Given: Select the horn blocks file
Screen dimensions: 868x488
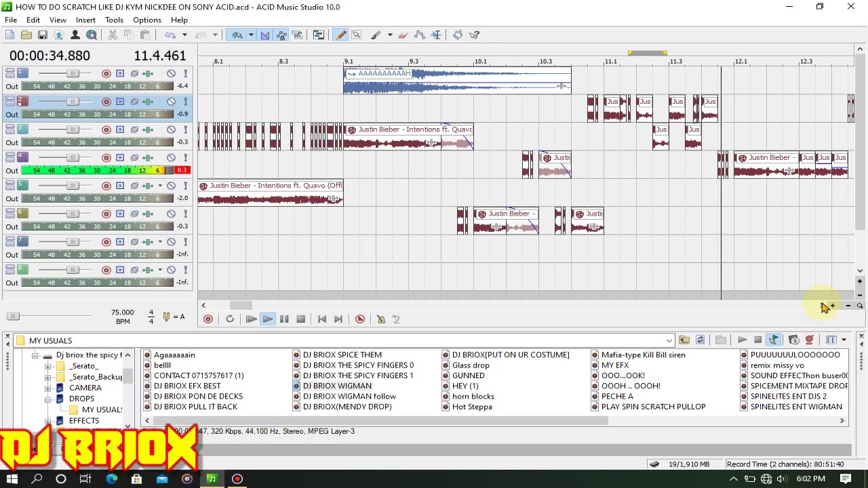Looking at the screenshot, I should click(473, 396).
